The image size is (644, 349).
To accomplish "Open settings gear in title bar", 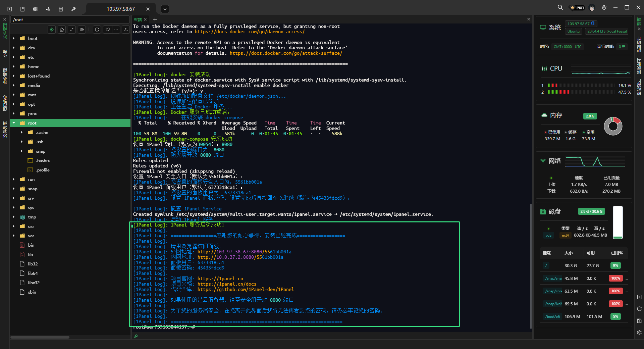I will coord(604,7).
